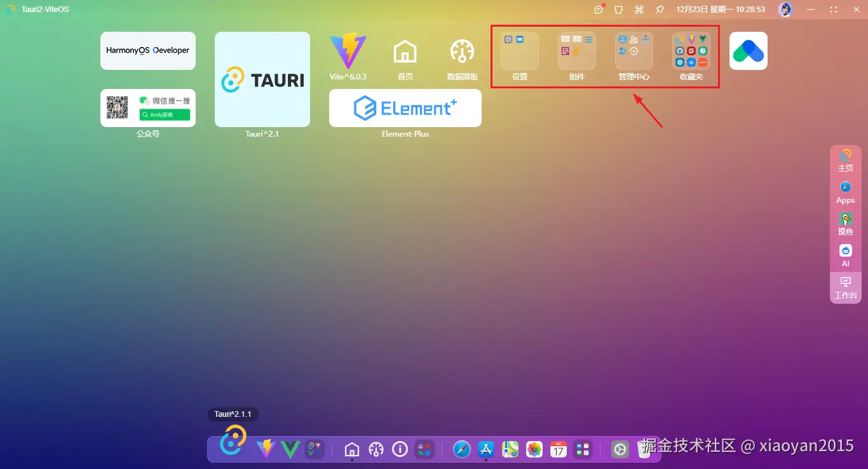Select 摸鱼 in the right sidebar

(846, 225)
